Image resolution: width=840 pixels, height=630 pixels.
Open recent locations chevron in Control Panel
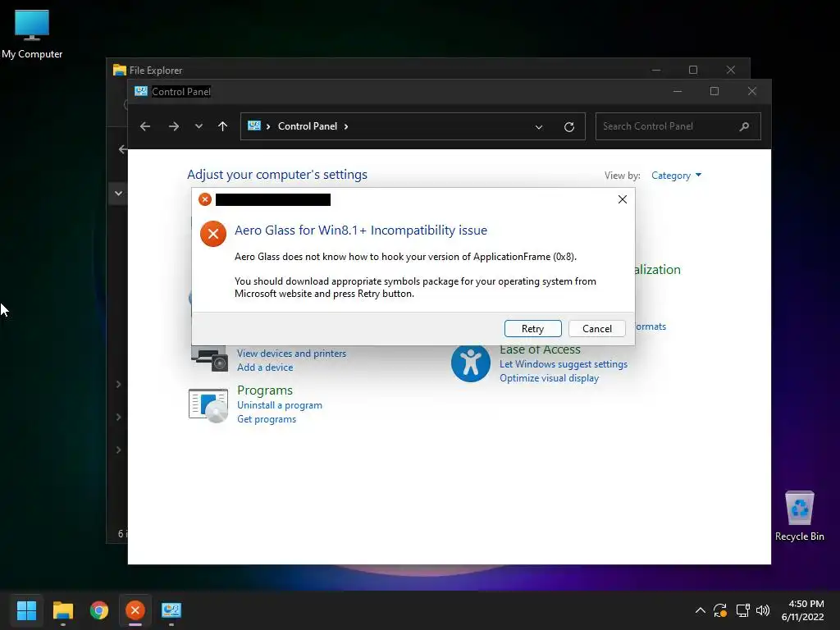(x=199, y=126)
